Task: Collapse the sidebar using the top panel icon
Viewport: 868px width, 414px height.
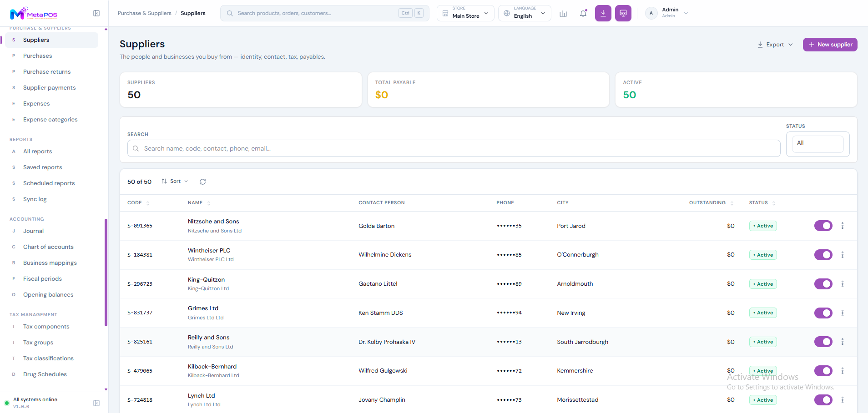Action: (96, 13)
